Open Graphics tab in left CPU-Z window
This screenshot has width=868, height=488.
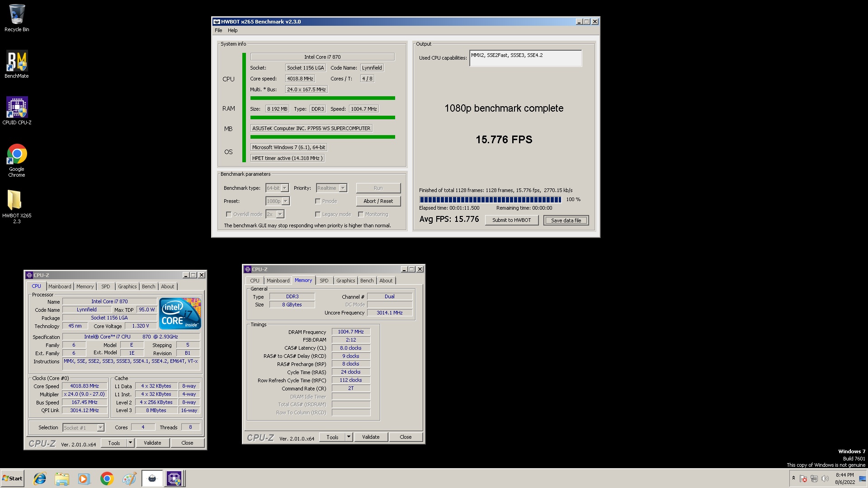click(x=127, y=286)
